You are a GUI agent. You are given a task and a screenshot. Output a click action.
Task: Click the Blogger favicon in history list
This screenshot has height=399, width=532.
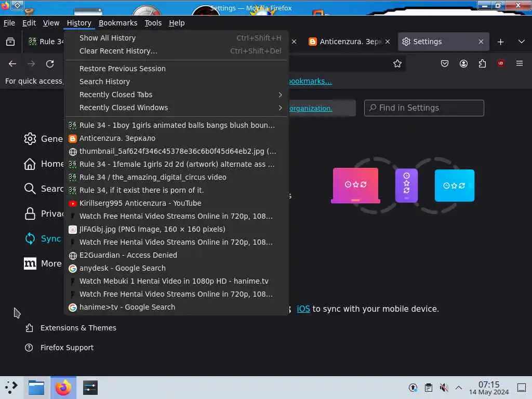coord(73,138)
